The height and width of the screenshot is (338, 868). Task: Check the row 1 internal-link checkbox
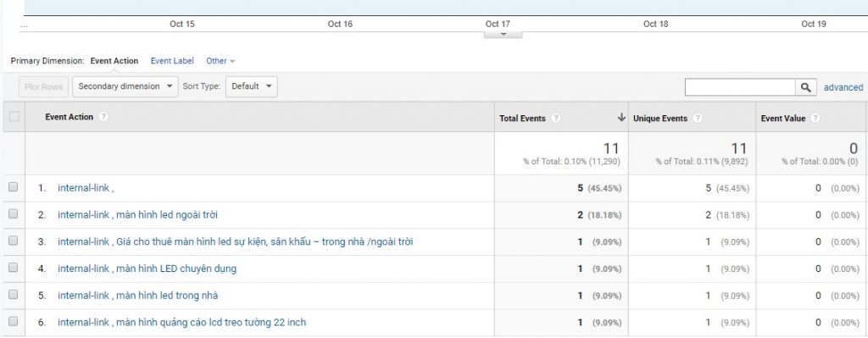click(x=14, y=187)
